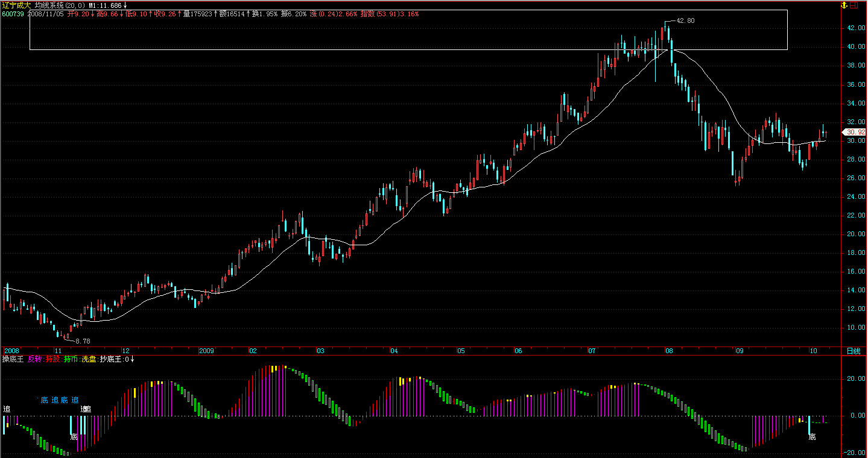Jump to the 2009 marker on time axis
This screenshot has width=868, height=458.
pos(207,351)
